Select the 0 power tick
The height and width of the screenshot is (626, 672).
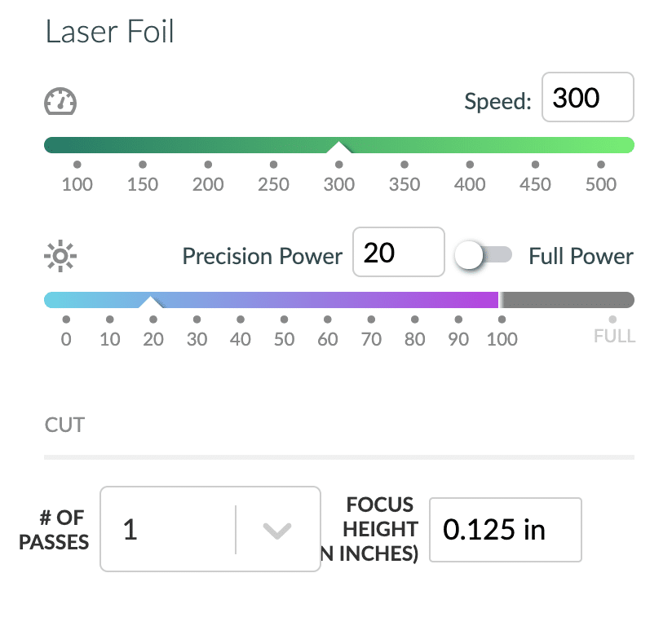66,320
